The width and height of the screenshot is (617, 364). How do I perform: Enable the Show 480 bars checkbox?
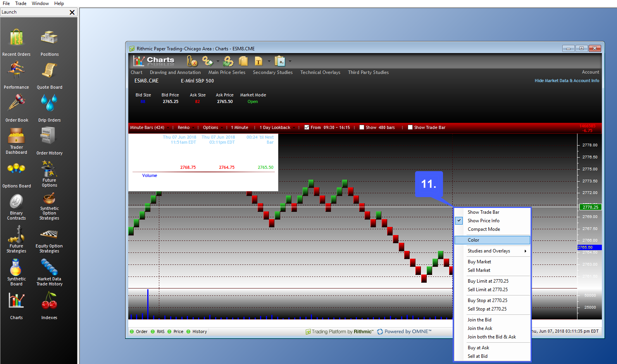click(362, 127)
